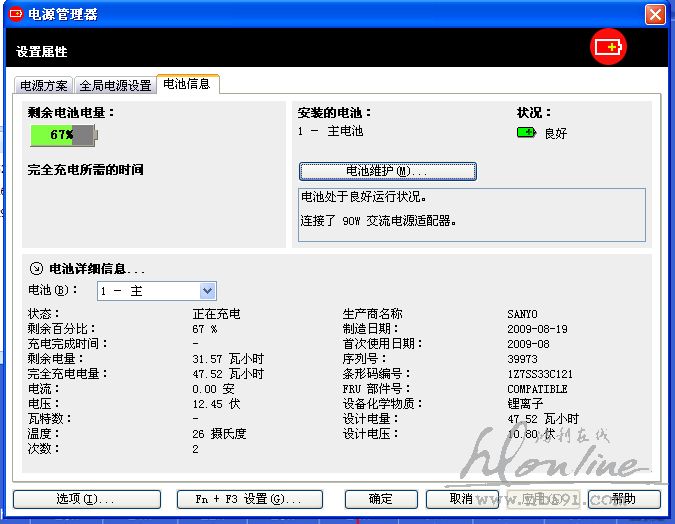Open the 选项(I)... button
This screenshot has height=524, width=675.
point(87,499)
